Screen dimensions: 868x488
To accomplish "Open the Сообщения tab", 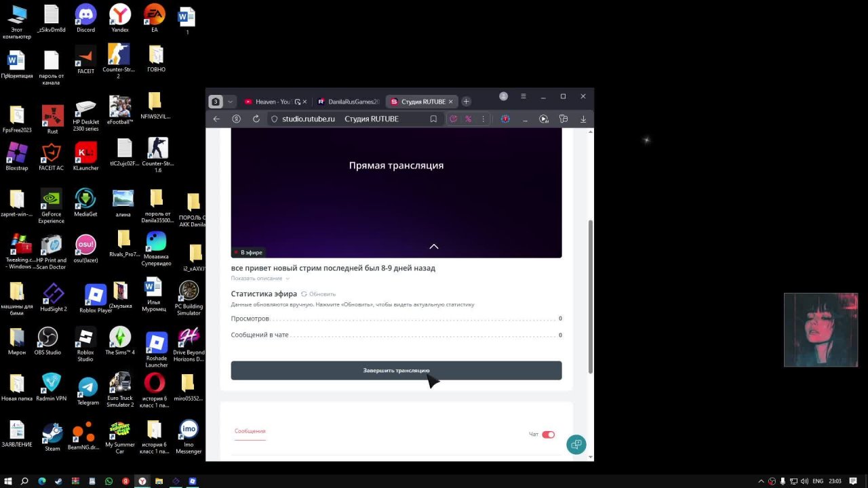I will pyautogui.click(x=250, y=431).
